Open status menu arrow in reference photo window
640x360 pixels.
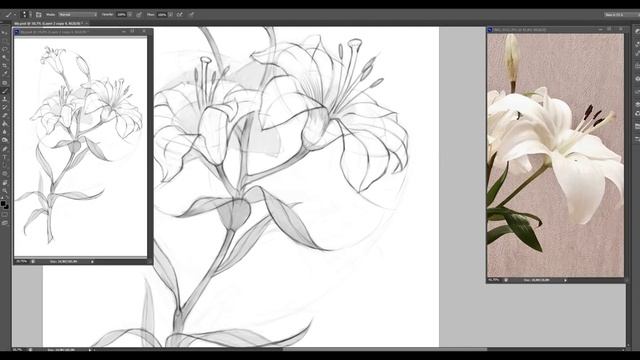tap(565, 280)
